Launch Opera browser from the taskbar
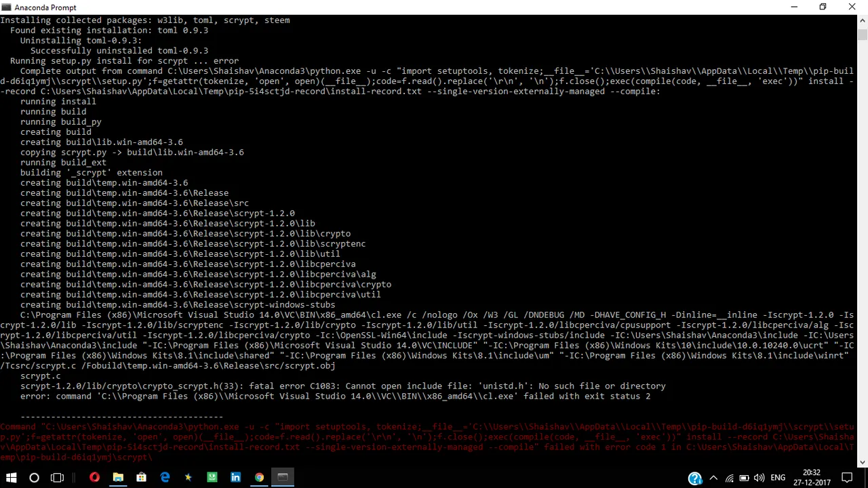 tap(94, 478)
